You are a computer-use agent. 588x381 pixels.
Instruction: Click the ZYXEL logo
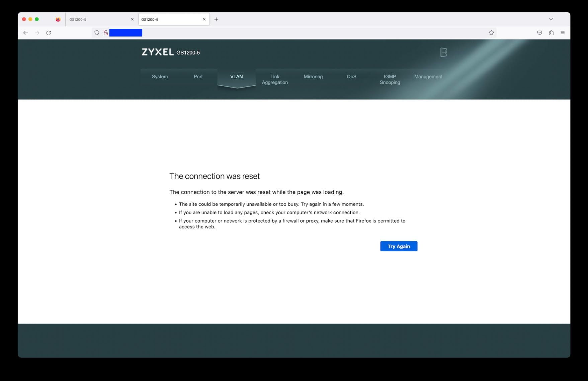click(x=158, y=52)
